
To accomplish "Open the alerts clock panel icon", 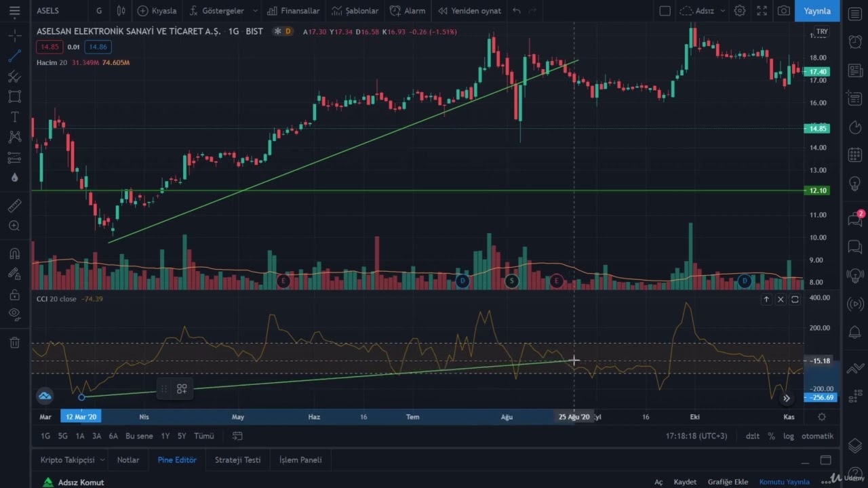I will (855, 41).
